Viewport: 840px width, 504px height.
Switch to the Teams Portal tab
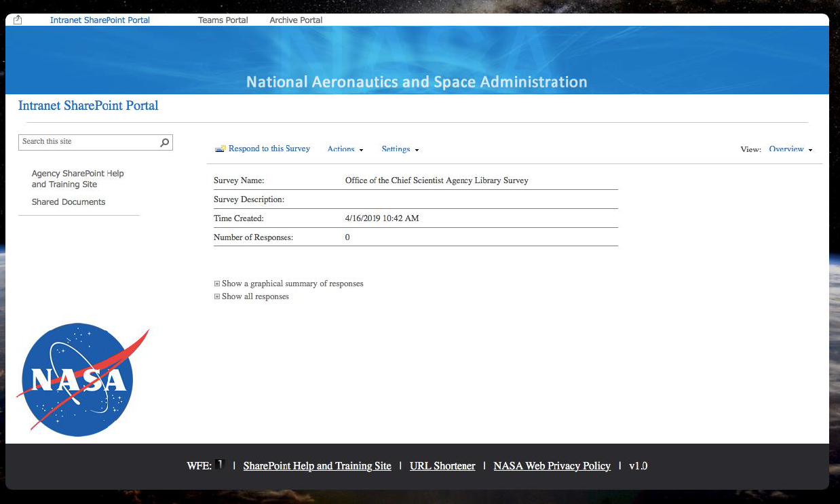point(223,20)
